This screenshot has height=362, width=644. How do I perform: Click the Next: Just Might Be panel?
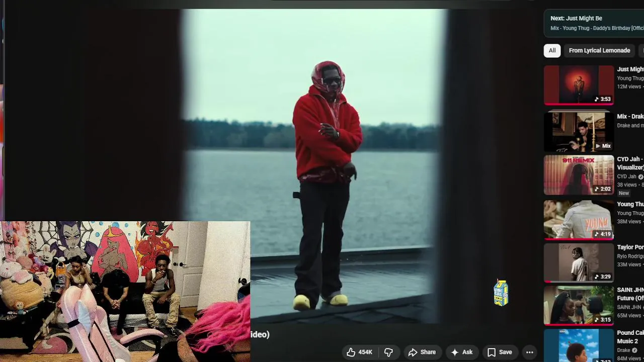tap(594, 23)
